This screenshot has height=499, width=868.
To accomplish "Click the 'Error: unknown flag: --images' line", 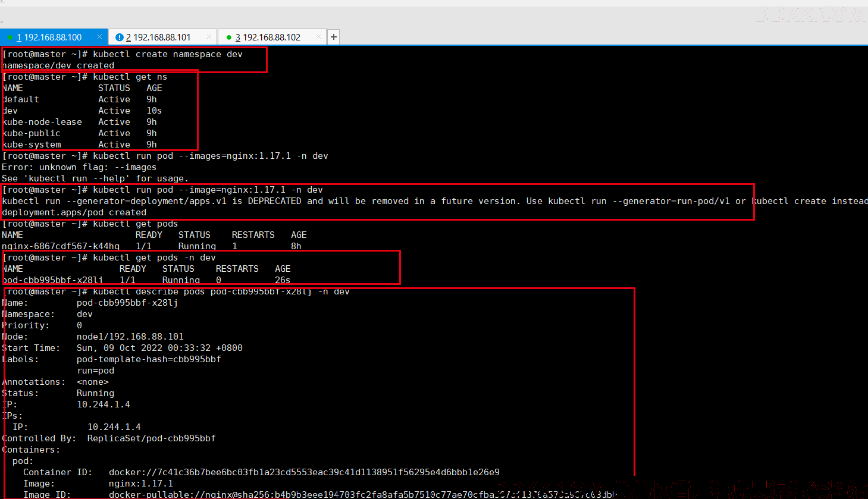I will [x=79, y=167].
